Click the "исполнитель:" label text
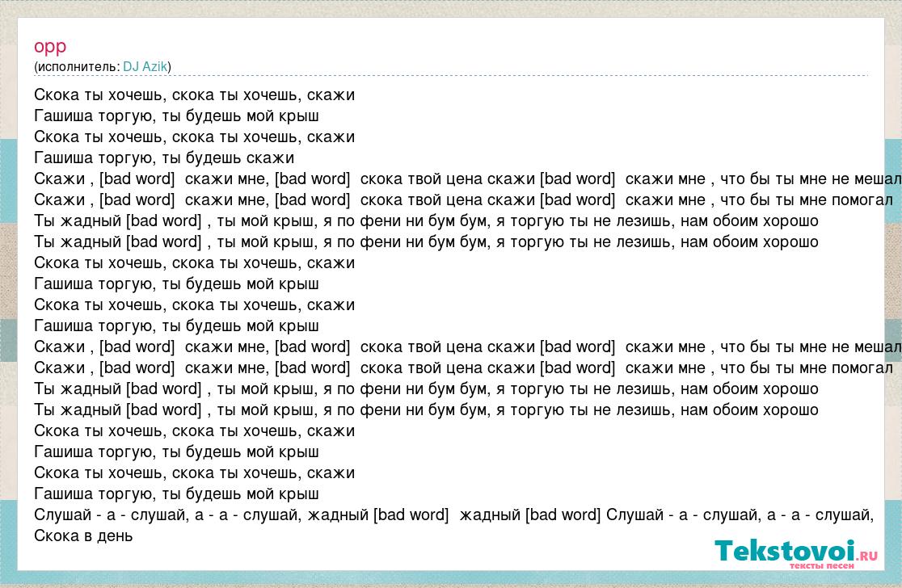The width and height of the screenshot is (902, 588). [x=79, y=67]
